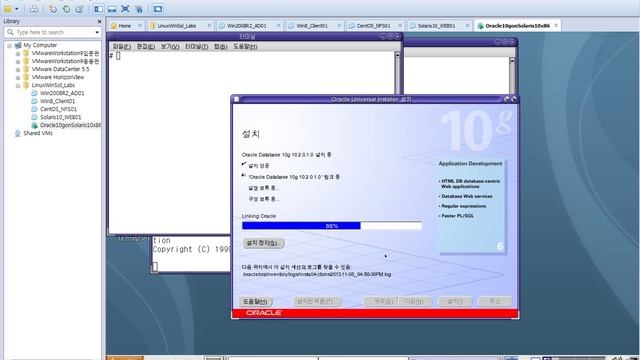The height and width of the screenshot is (360, 640).
Task: Open terminal 도움말(H) menu
Action: pos(245,47)
